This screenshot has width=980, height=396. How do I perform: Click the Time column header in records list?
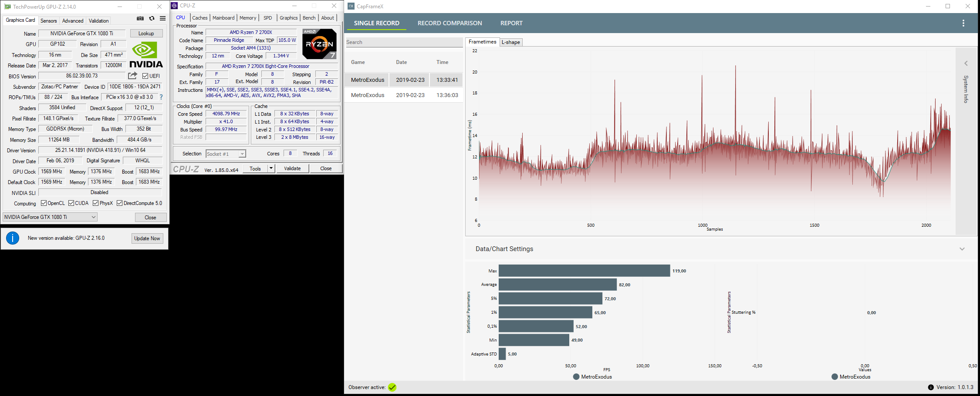pyautogui.click(x=443, y=62)
